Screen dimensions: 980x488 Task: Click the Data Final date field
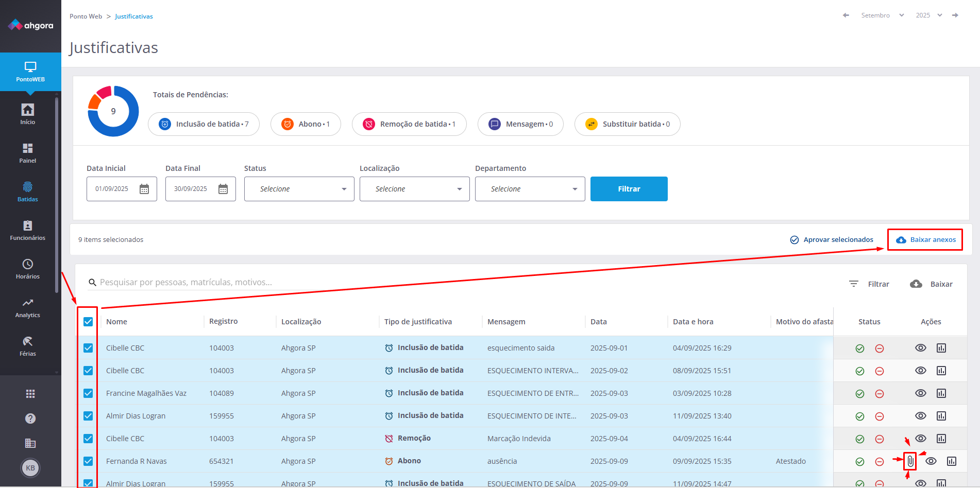pos(200,189)
